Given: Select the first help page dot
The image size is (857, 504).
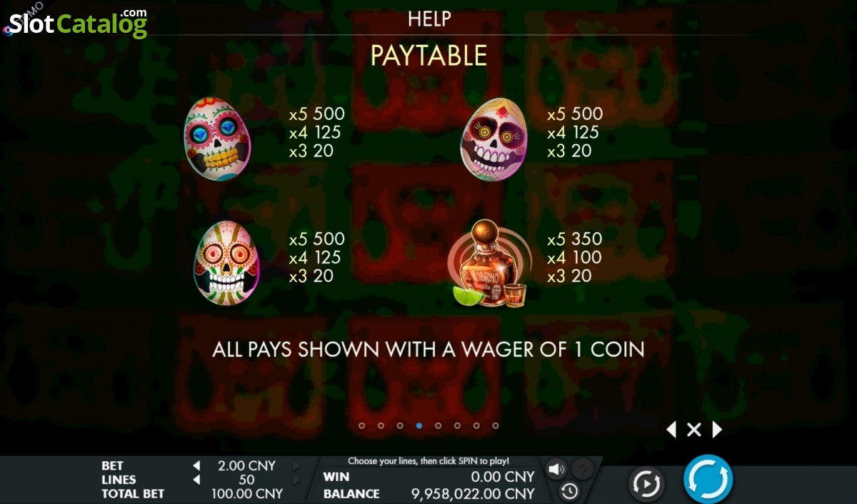Looking at the screenshot, I should [x=361, y=425].
